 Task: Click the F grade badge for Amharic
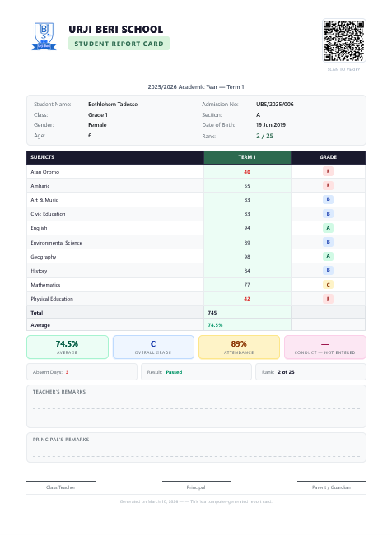point(328,185)
